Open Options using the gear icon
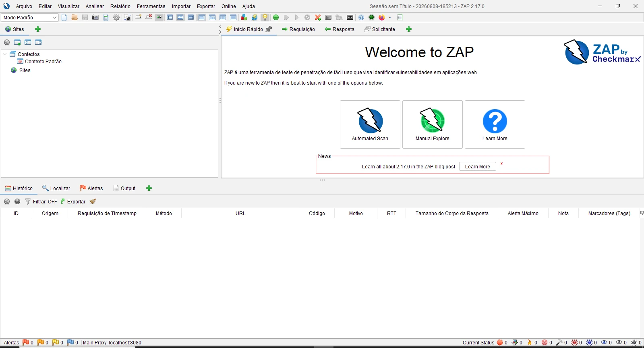Screen dimensions: 644x348 point(116,17)
